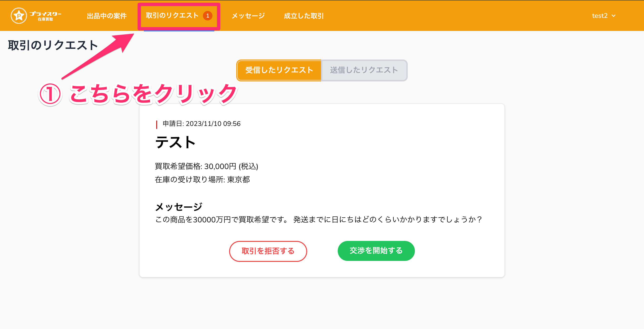Click the request title テスト
644x329 pixels.
[175, 142]
